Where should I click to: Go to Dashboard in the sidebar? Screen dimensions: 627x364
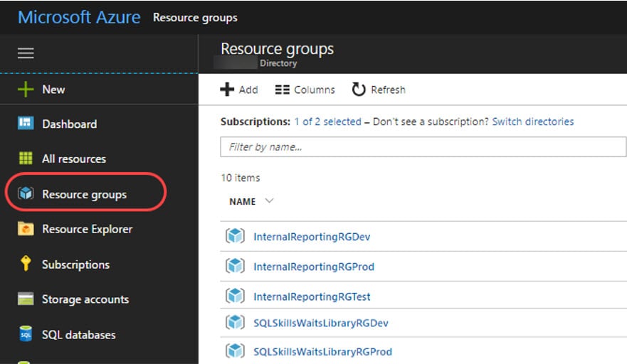(x=69, y=124)
